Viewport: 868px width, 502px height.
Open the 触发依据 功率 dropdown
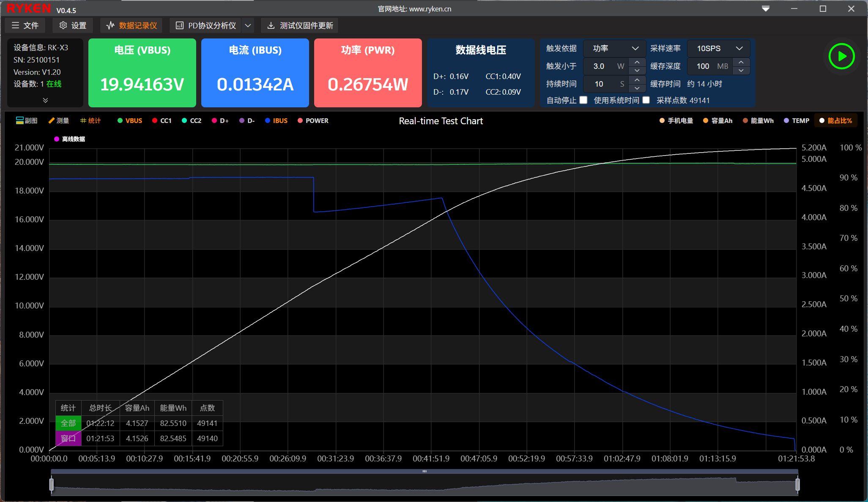click(614, 49)
